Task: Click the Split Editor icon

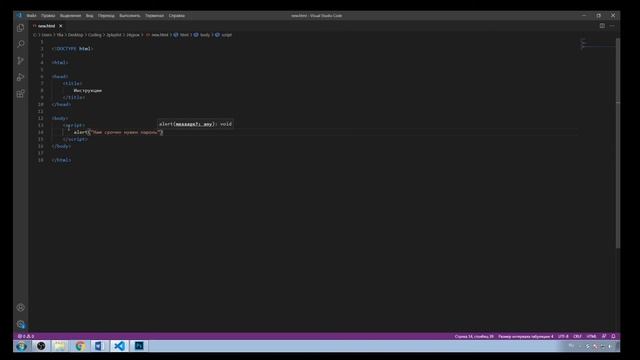Action: pyautogui.click(x=602, y=26)
